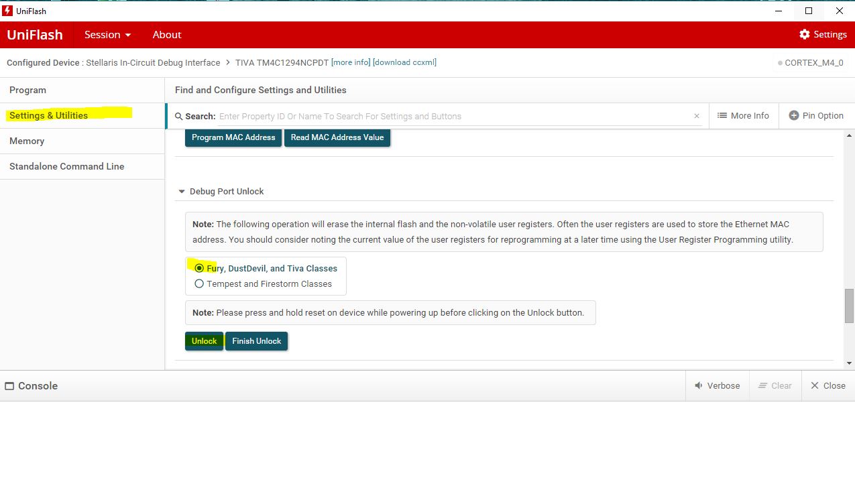
Task: Select Fury, DustDevil, and Tiva Classes
Action: [199, 268]
